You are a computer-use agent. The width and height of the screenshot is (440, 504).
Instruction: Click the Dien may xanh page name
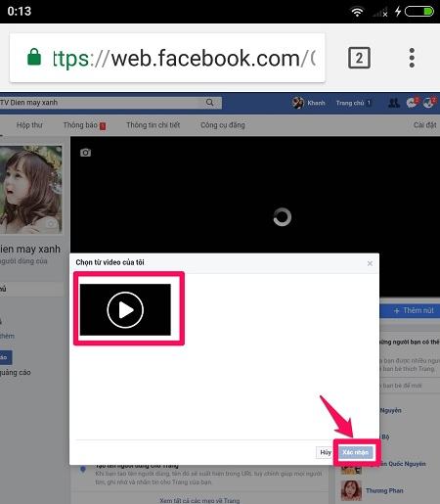30,249
